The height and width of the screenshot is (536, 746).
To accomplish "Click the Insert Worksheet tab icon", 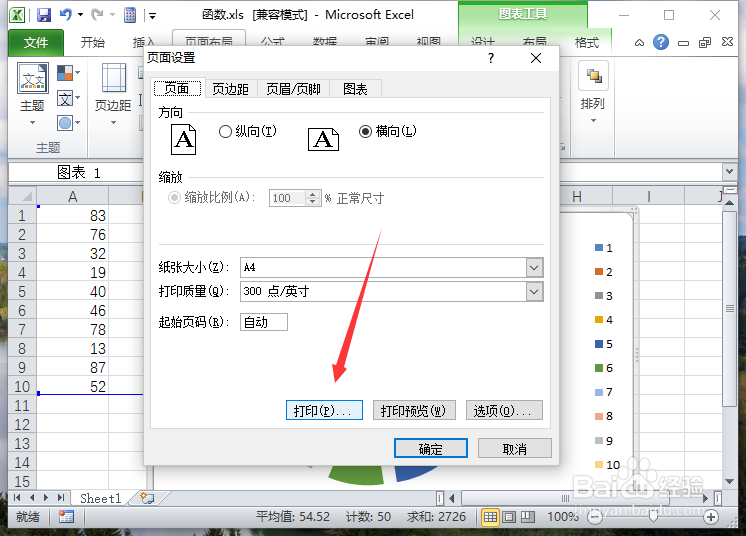I will click(x=147, y=498).
